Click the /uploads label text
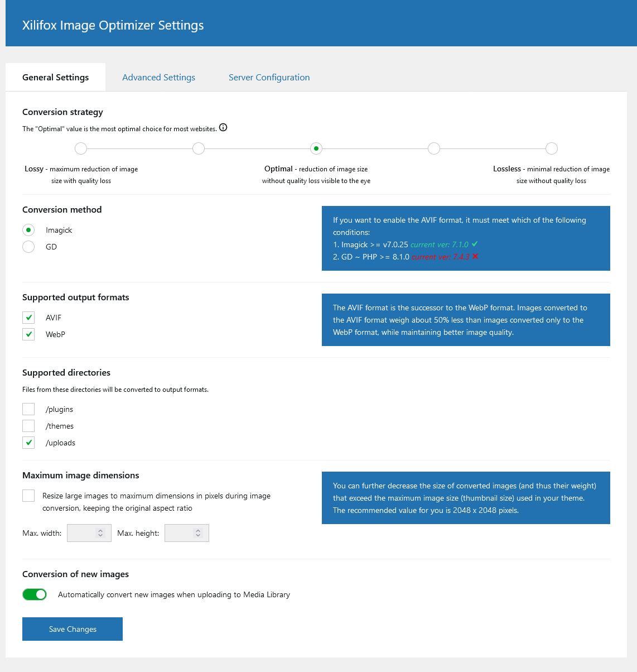This screenshot has height=672, width=637. (x=61, y=443)
